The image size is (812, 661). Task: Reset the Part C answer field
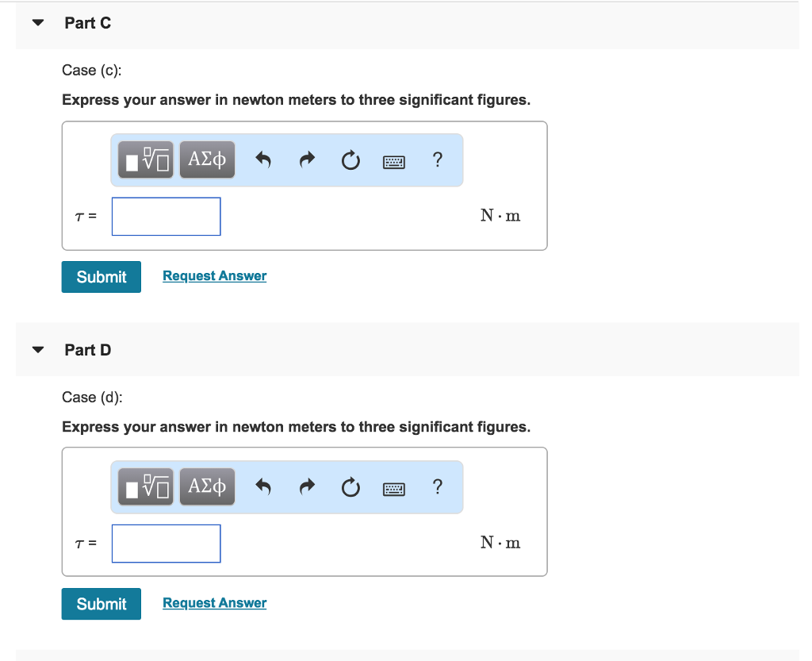[x=350, y=159]
